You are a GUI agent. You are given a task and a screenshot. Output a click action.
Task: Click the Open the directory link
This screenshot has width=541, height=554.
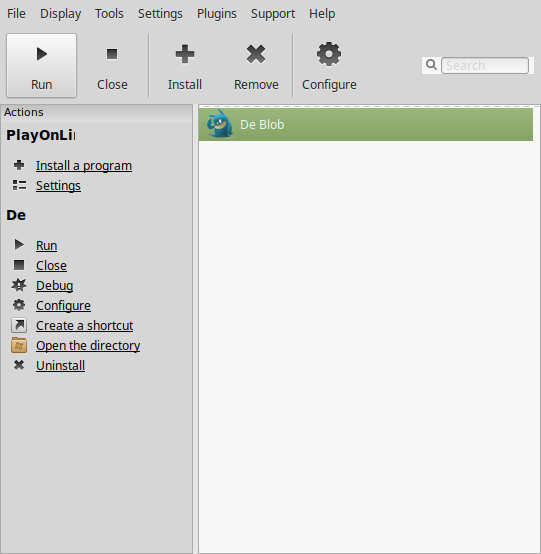pos(88,346)
